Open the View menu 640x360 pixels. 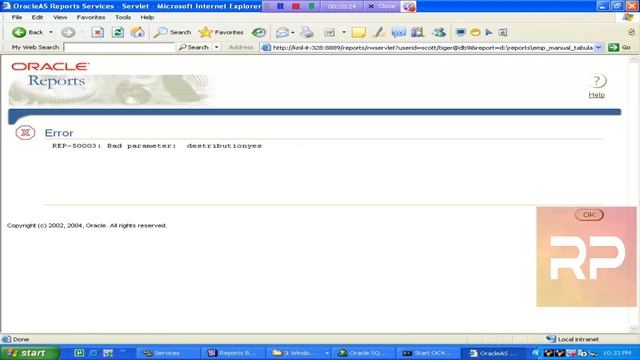click(60, 18)
